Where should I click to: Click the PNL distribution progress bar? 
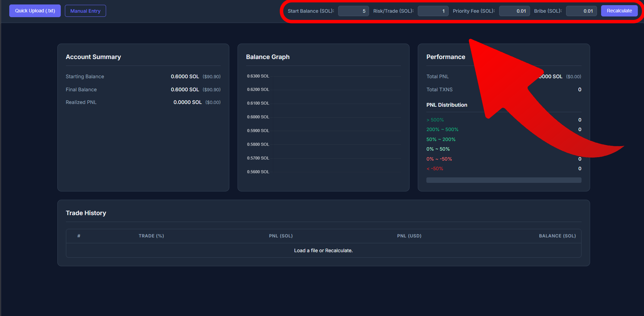504,180
